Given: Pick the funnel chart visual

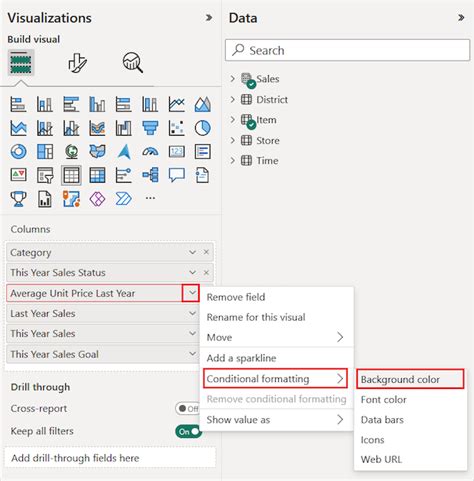Looking at the screenshot, I should click(150, 128).
